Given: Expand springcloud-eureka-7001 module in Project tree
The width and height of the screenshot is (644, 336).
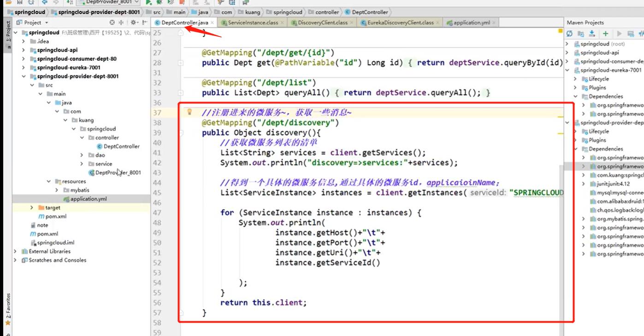Looking at the screenshot, I should click(x=24, y=67).
